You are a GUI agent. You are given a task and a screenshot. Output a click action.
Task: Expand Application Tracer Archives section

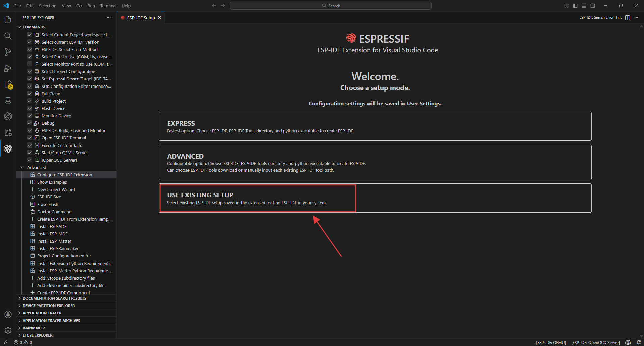(x=66, y=321)
